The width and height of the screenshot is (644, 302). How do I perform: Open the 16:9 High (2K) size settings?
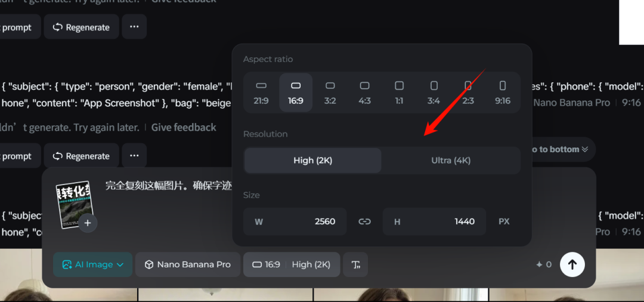tap(292, 264)
